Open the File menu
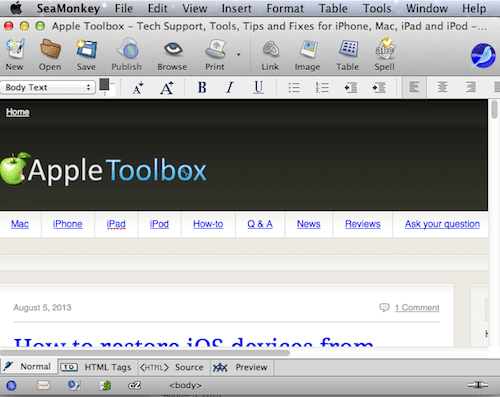 click(124, 8)
